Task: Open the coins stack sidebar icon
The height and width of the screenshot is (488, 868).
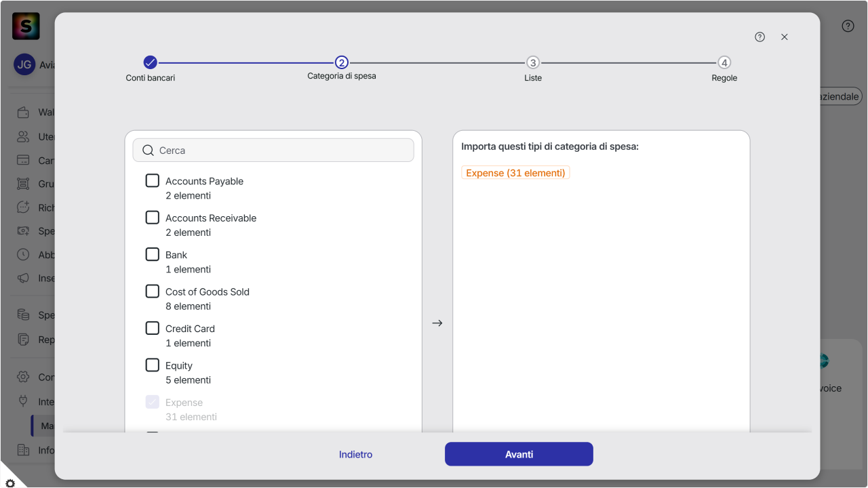Action: coord(24,315)
